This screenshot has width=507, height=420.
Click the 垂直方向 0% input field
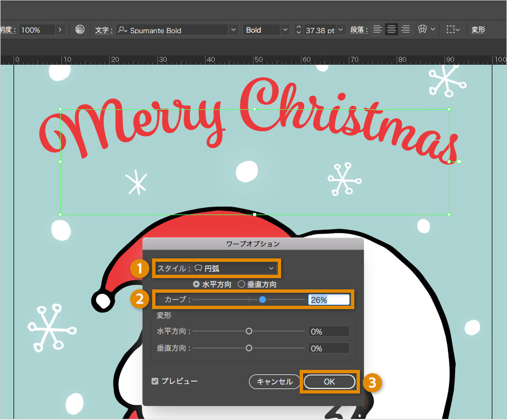329,348
